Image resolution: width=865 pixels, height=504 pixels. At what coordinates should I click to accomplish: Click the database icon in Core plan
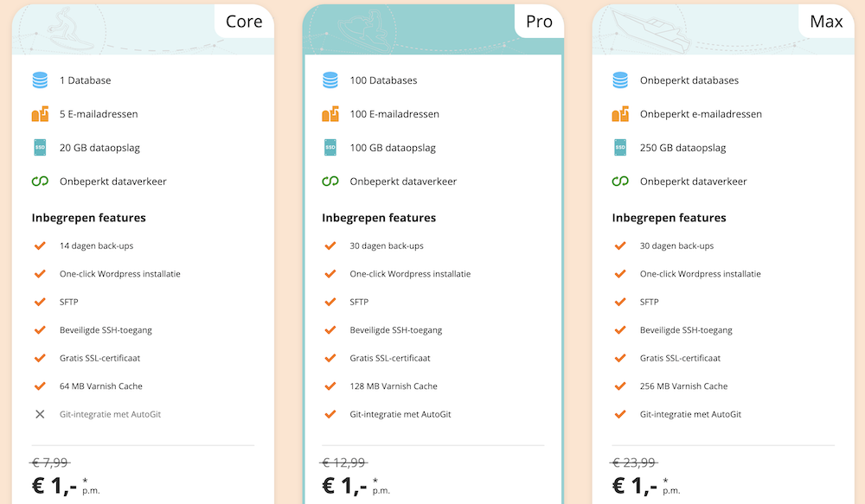tap(40, 80)
